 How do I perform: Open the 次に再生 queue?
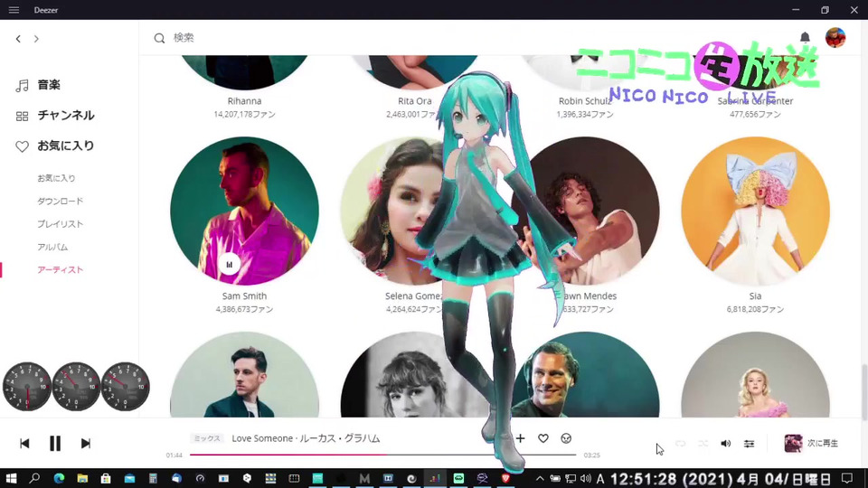point(812,443)
